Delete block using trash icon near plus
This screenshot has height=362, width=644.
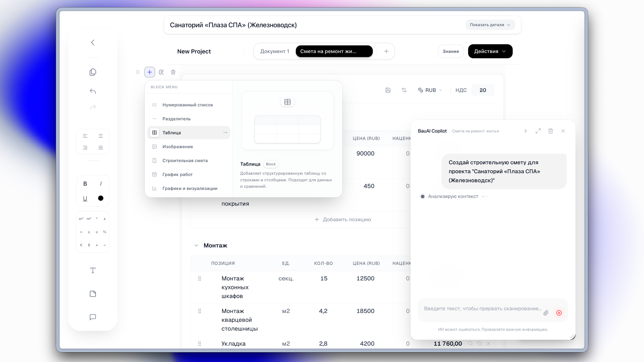pos(173,72)
